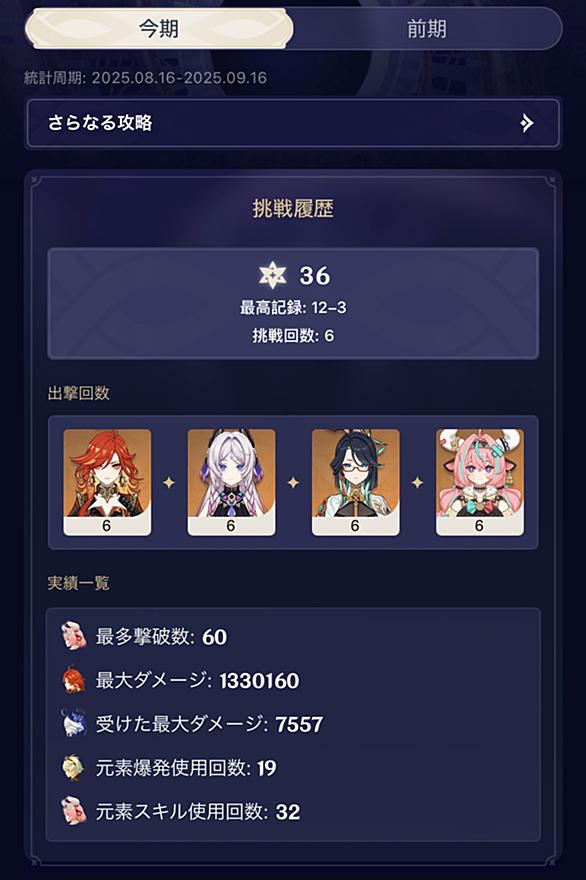Click the 最大ダメージ value 1330160

click(259, 681)
